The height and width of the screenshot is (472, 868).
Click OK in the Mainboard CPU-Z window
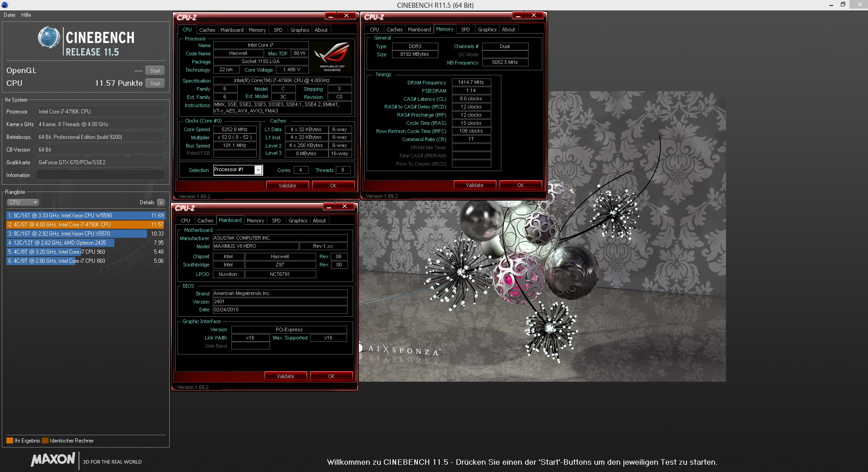pyautogui.click(x=331, y=376)
